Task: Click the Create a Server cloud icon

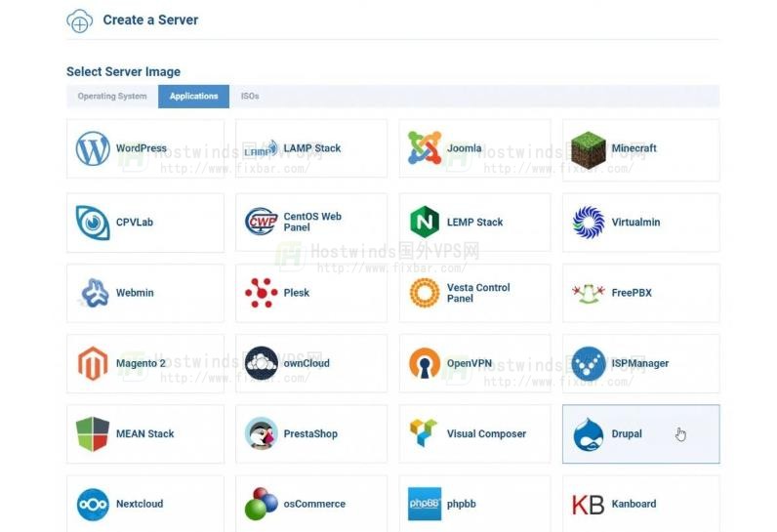Action: [x=79, y=21]
